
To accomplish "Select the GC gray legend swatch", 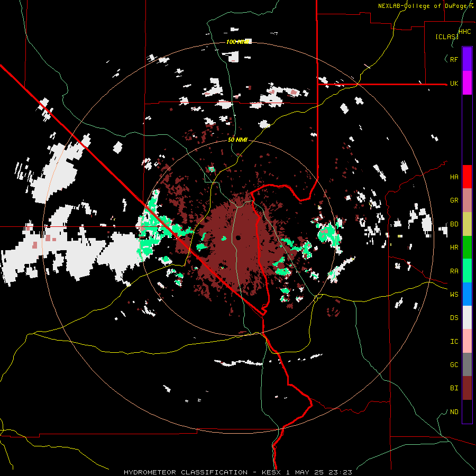I will (x=467, y=364).
